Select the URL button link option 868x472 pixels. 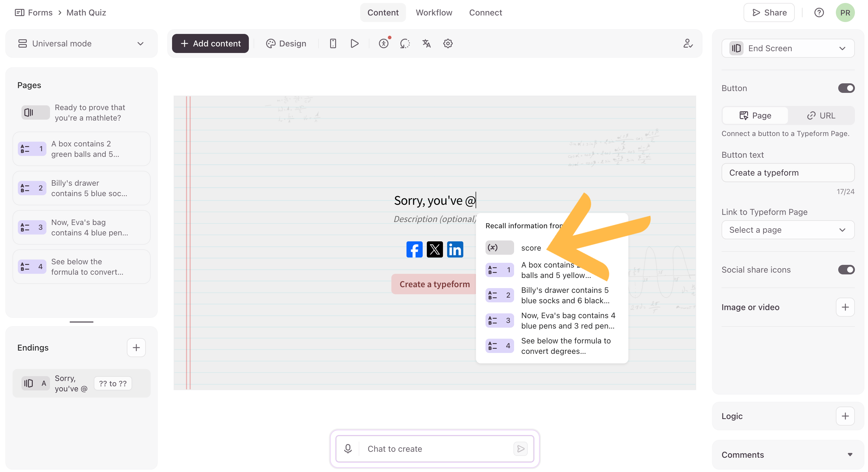(821, 115)
